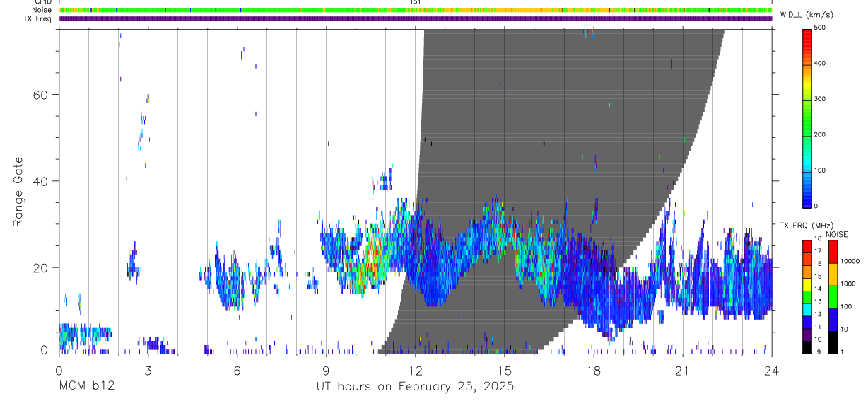Click the TX Freq row label at top left

(37, 18)
